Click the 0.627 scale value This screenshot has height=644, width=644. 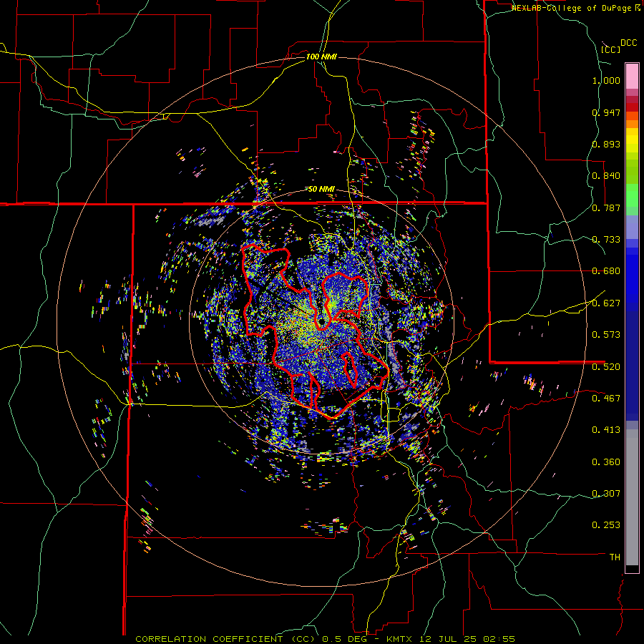coord(606,303)
